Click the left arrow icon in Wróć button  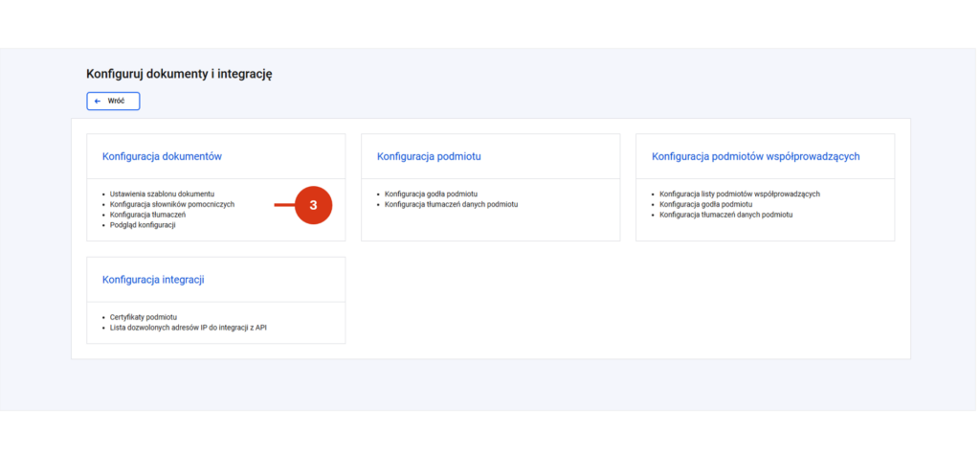click(x=98, y=101)
